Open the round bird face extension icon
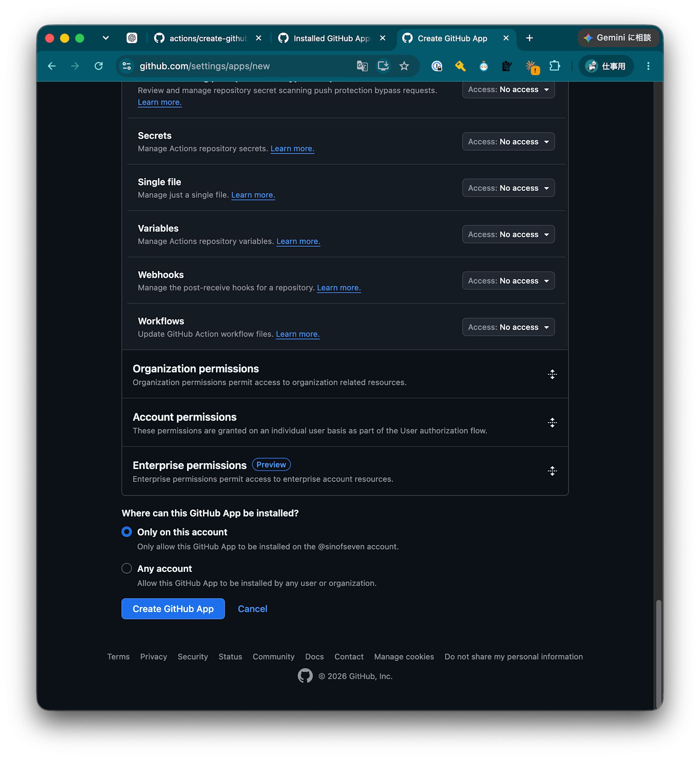This screenshot has width=700, height=759. [x=483, y=66]
